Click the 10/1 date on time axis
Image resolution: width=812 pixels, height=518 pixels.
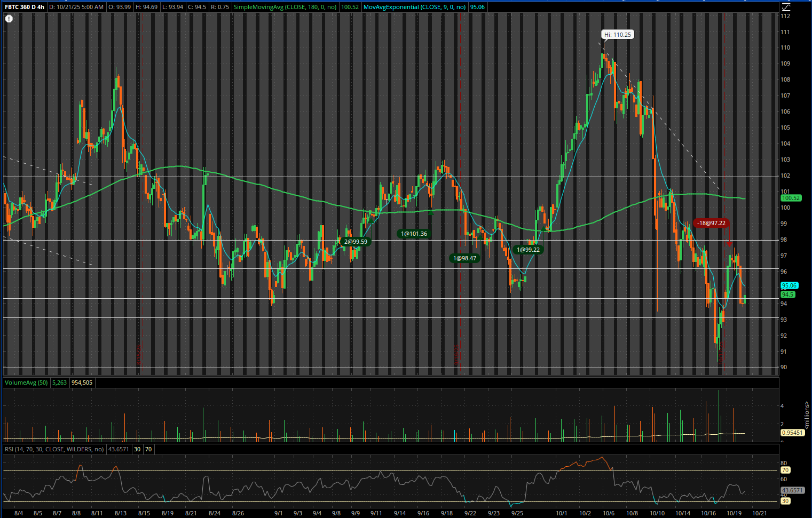pos(561,513)
